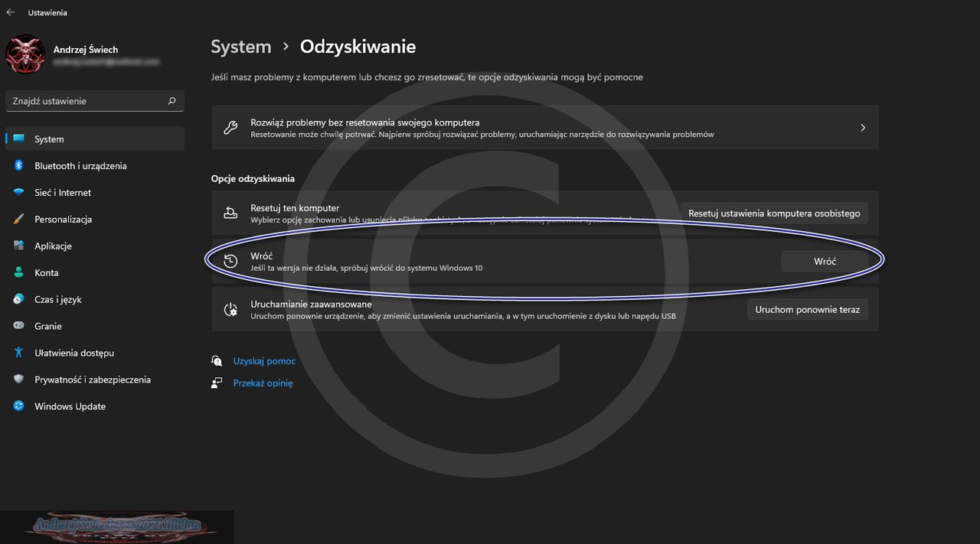Go to Aplikacje section
The height and width of the screenshot is (544, 980).
53,246
